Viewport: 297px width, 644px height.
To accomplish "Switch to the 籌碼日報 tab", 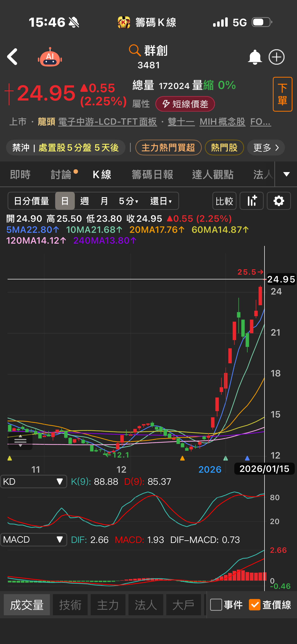I will pyautogui.click(x=152, y=175).
